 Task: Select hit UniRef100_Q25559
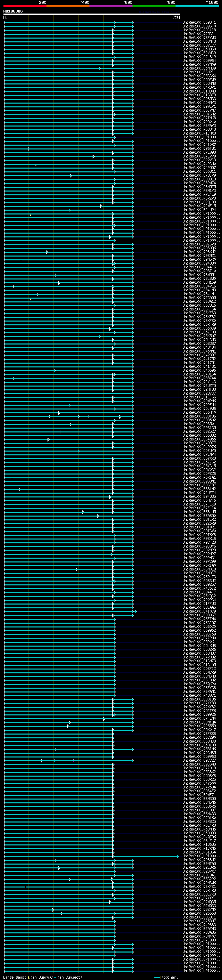click(199, 726)
